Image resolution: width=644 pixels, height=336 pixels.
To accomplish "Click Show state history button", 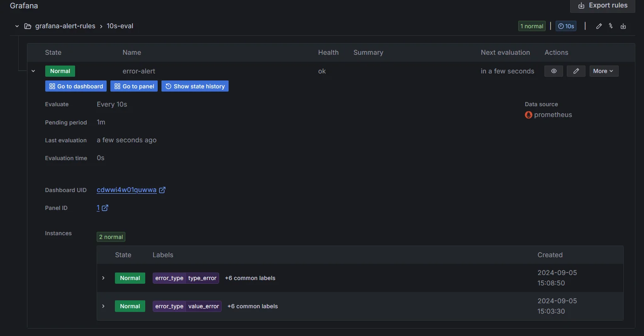I will point(195,86).
